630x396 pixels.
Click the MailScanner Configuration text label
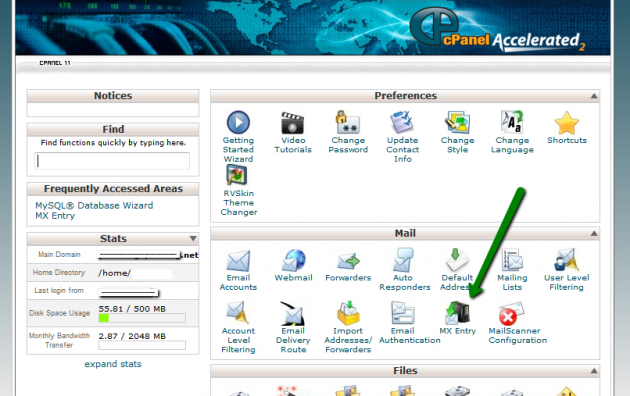(518, 336)
